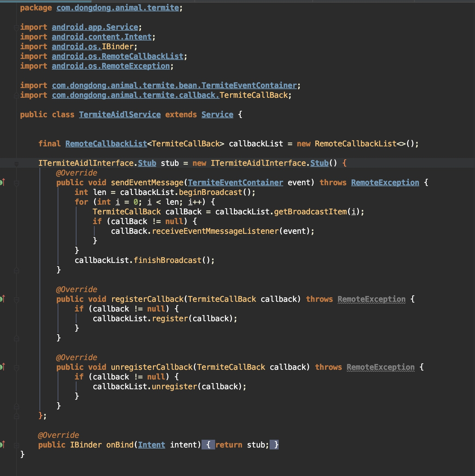475x476 pixels.
Task: Toggle fold marker at TermiteCallBack import line
Action: pos(16,96)
